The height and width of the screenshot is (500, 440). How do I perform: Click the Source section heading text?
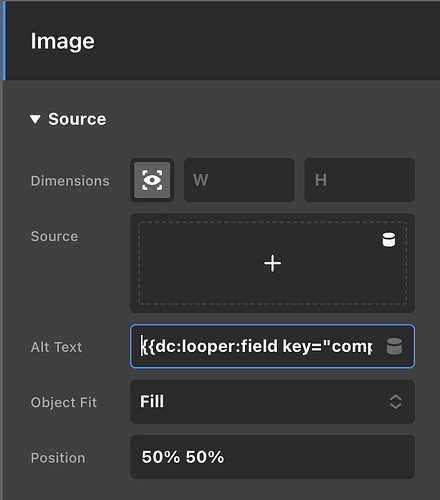(x=77, y=119)
